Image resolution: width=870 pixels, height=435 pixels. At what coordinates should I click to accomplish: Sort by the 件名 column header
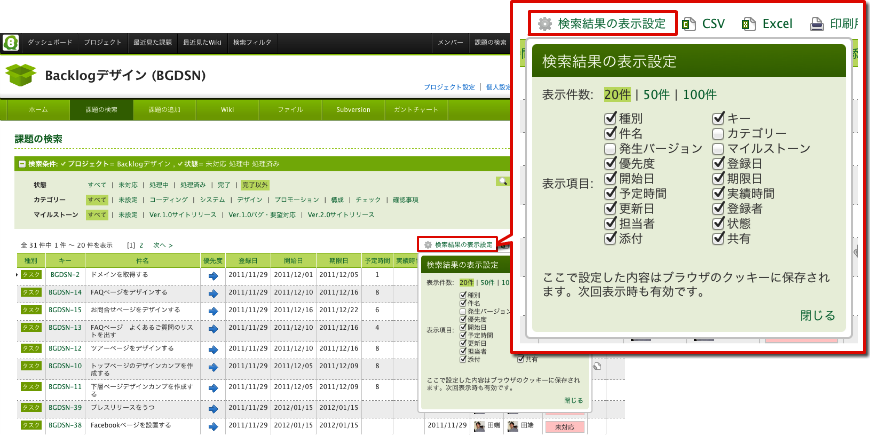tap(143, 260)
